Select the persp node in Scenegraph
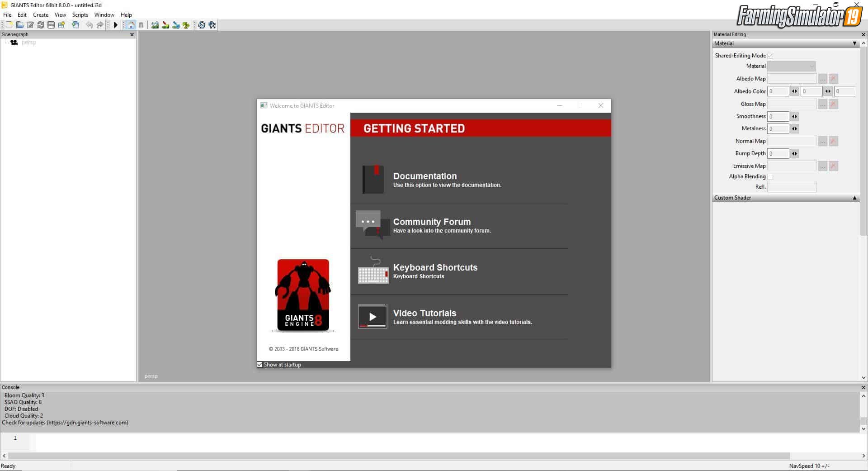 pyautogui.click(x=28, y=42)
